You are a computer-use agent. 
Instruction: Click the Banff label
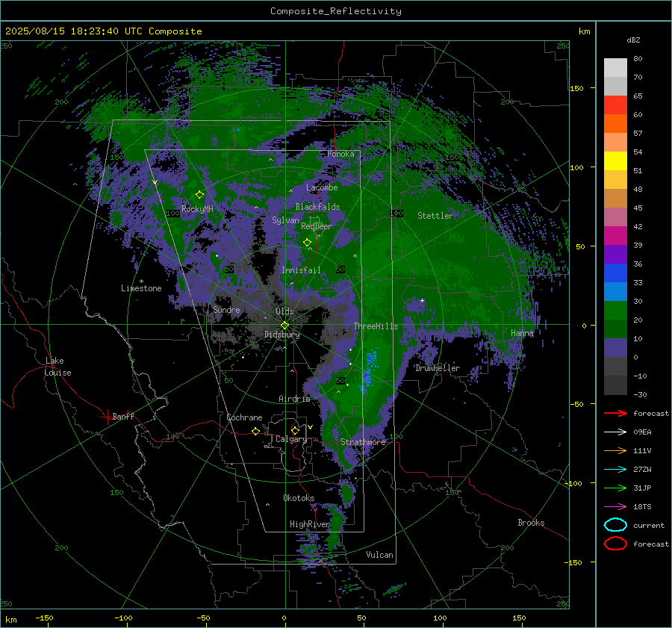123,416
